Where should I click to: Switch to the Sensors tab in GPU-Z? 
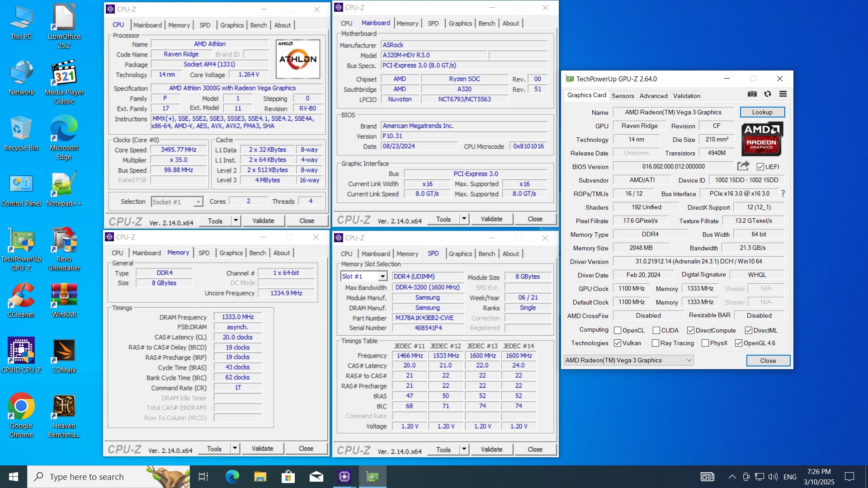pyautogui.click(x=623, y=96)
